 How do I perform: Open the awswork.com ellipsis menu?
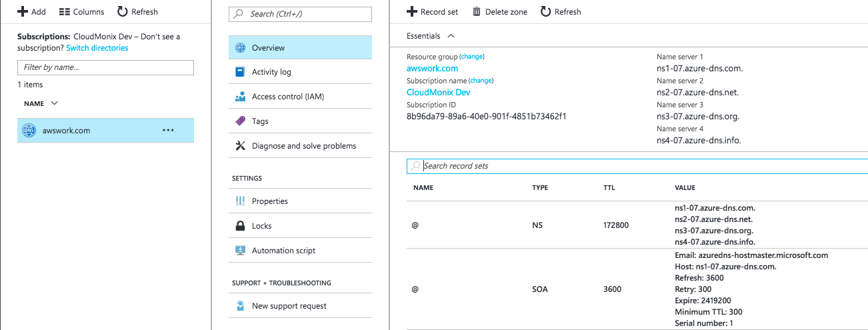click(x=168, y=130)
